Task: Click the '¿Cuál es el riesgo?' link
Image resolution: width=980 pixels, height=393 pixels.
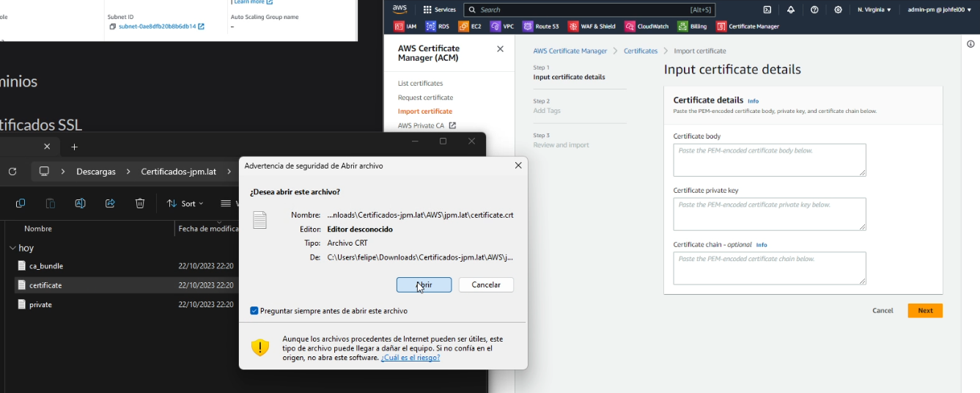Action: click(x=410, y=358)
